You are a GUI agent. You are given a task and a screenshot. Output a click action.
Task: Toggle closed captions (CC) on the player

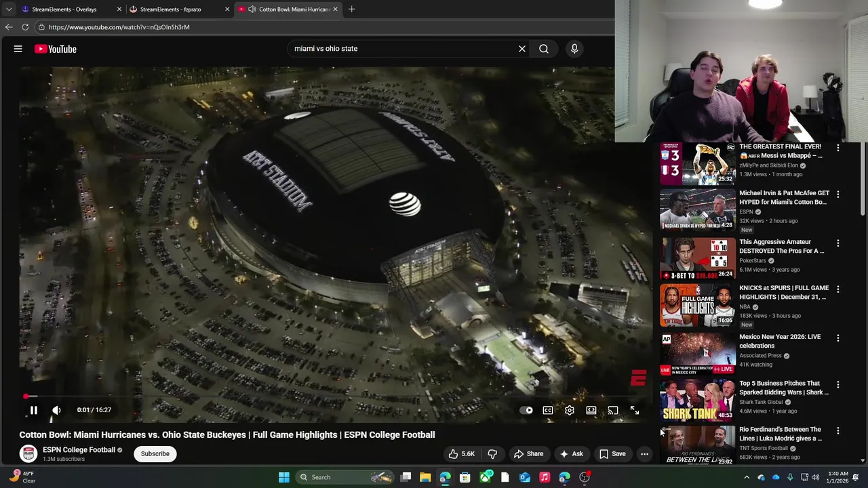[x=548, y=410]
